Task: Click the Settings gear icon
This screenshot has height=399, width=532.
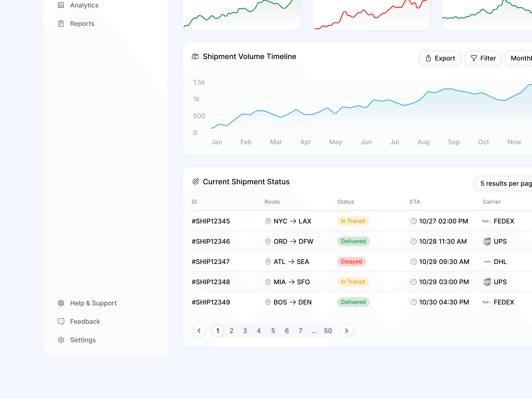Action: pos(61,340)
